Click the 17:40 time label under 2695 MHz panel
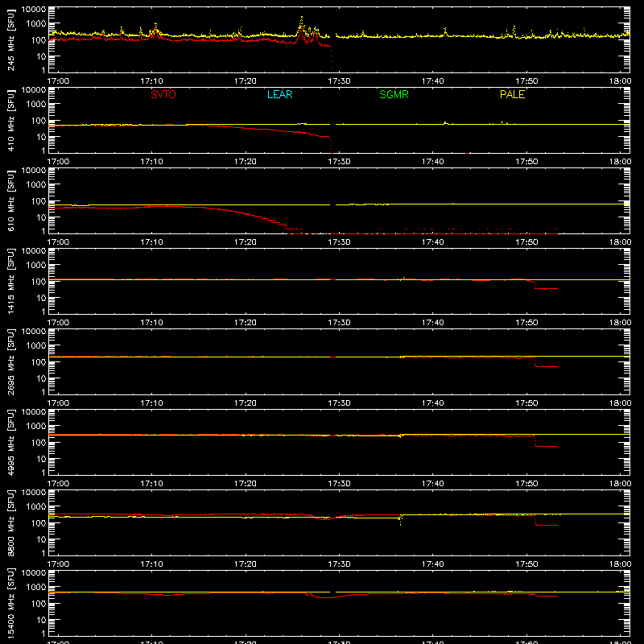The height and width of the screenshot is (644, 644). click(x=433, y=403)
